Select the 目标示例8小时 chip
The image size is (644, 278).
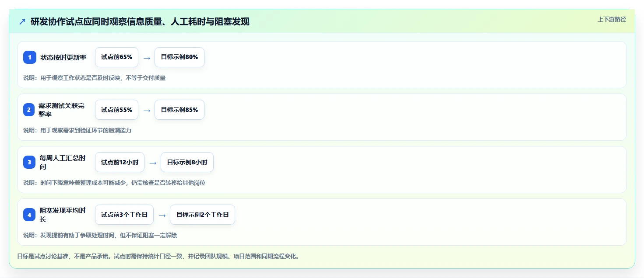tap(187, 162)
